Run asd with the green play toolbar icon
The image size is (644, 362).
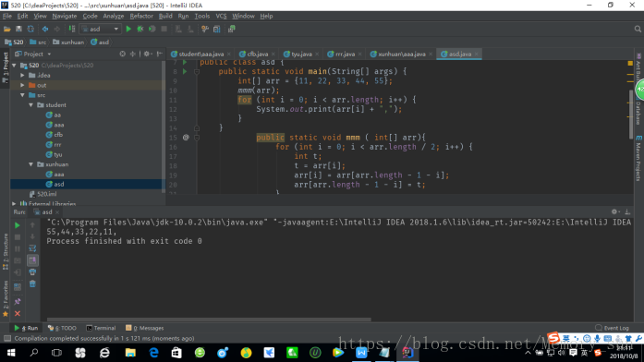(x=128, y=30)
